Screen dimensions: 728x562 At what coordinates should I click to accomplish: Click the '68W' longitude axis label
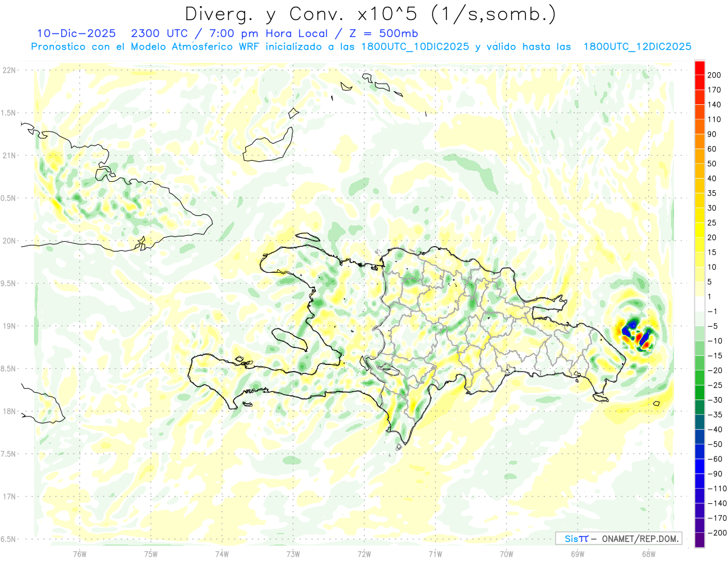pos(648,554)
